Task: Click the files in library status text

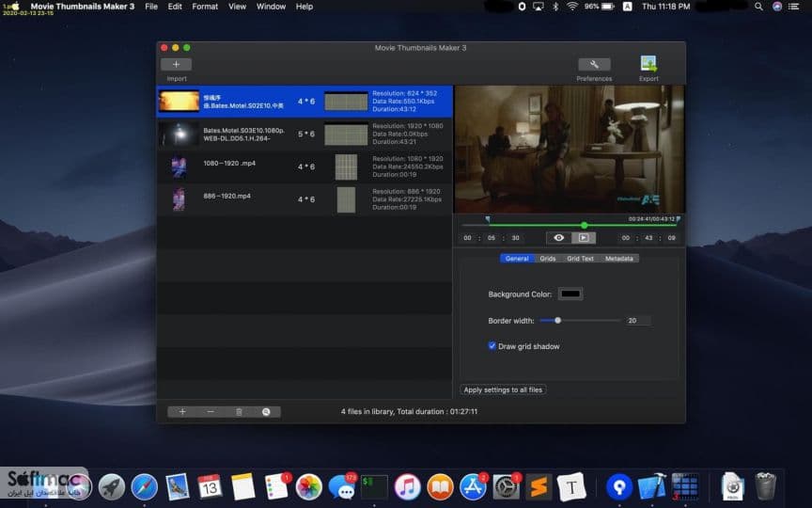Action: (409, 412)
